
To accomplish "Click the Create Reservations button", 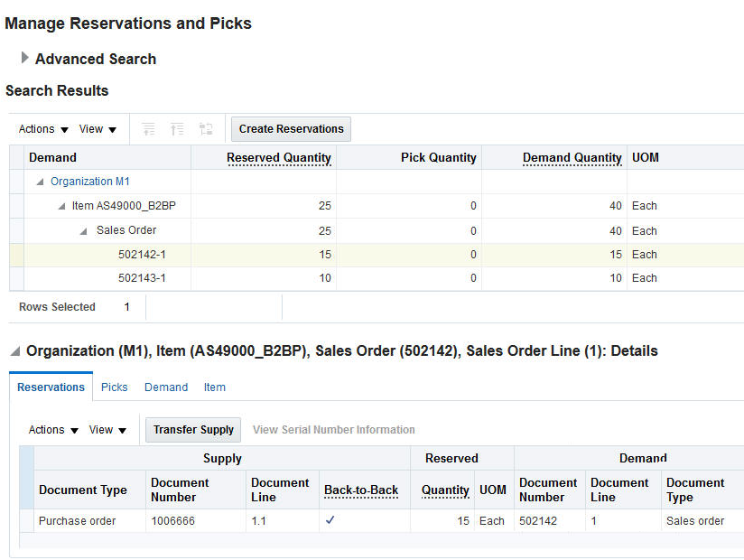I will pos(290,128).
